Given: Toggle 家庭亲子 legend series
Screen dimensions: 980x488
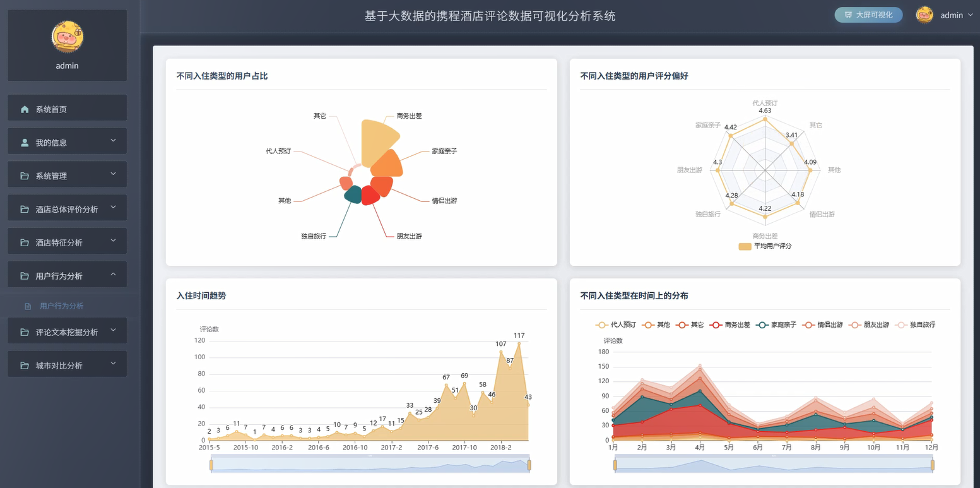Looking at the screenshot, I should point(776,324).
